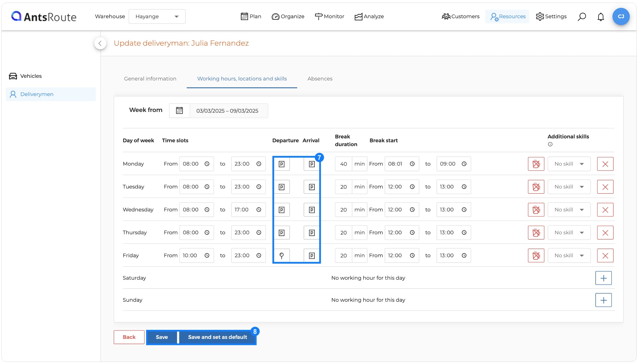Open Thursday No skill dropdown
The image size is (638, 364).
pos(569,233)
